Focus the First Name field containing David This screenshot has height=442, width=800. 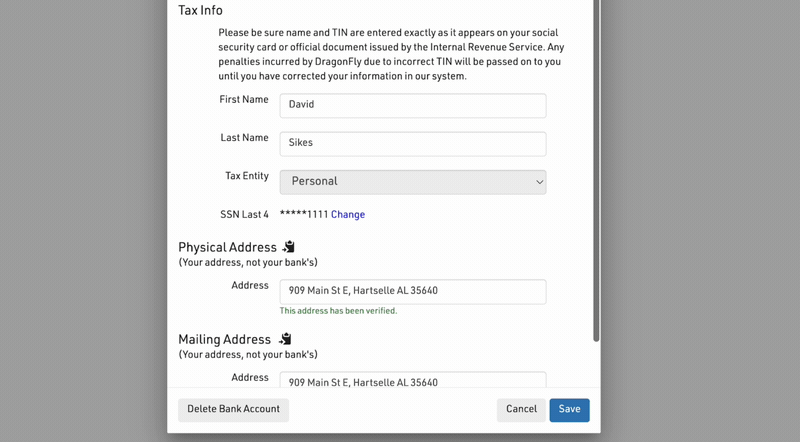click(x=412, y=105)
